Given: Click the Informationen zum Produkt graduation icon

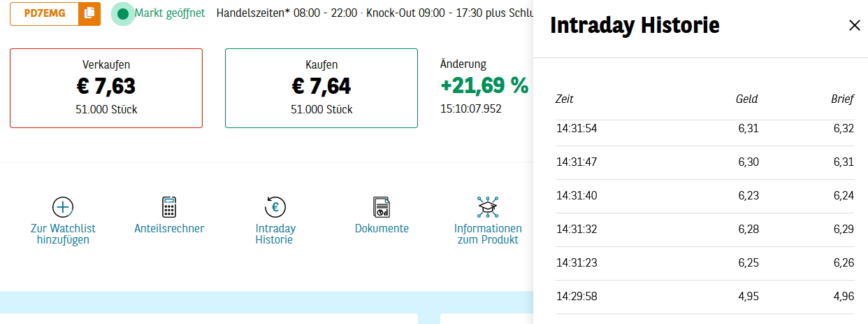Looking at the screenshot, I should 488,207.
